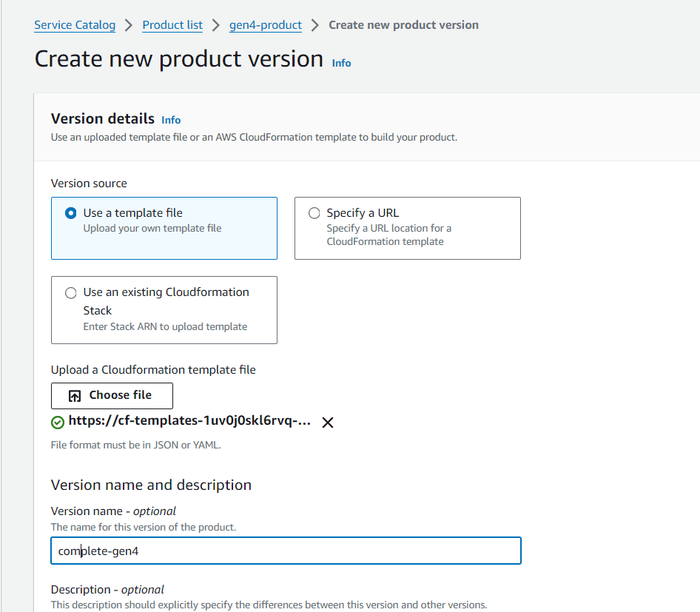Remove the uploaded template file with X
The width and height of the screenshot is (700, 612).
tap(328, 423)
